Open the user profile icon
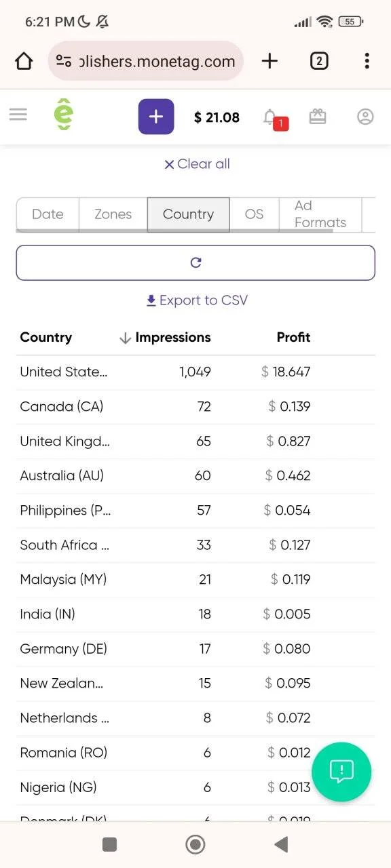The height and width of the screenshot is (868, 391). [365, 117]
